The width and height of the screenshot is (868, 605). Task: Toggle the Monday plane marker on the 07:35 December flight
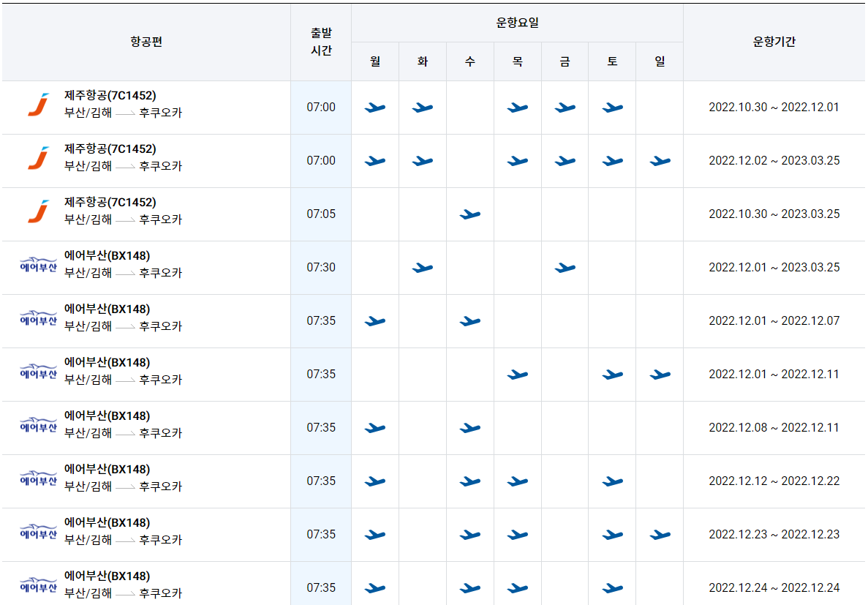click(374, 320)
